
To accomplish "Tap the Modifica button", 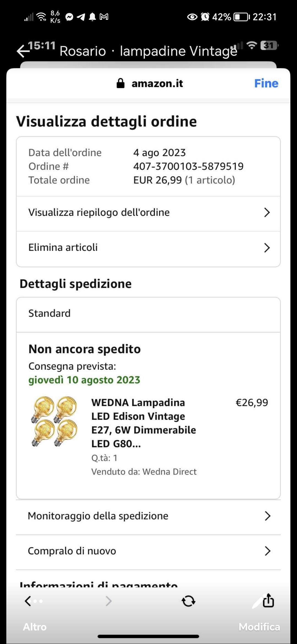I will point(259,627).
